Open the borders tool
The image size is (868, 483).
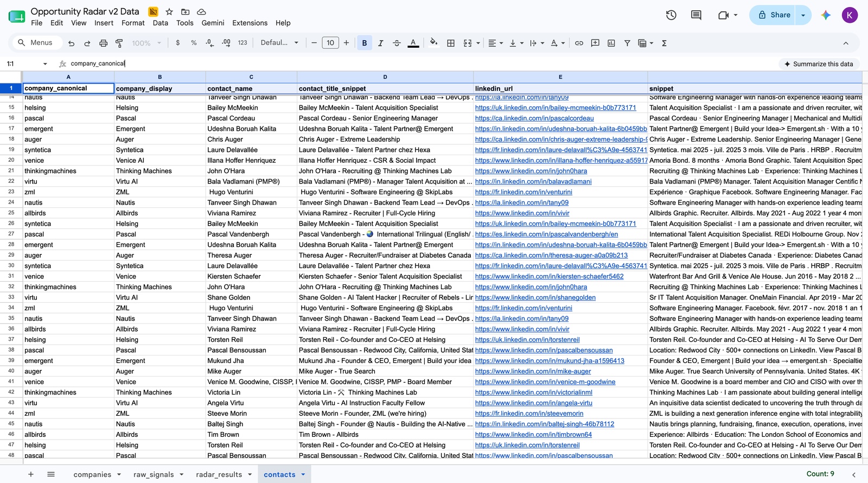(451, 43)
